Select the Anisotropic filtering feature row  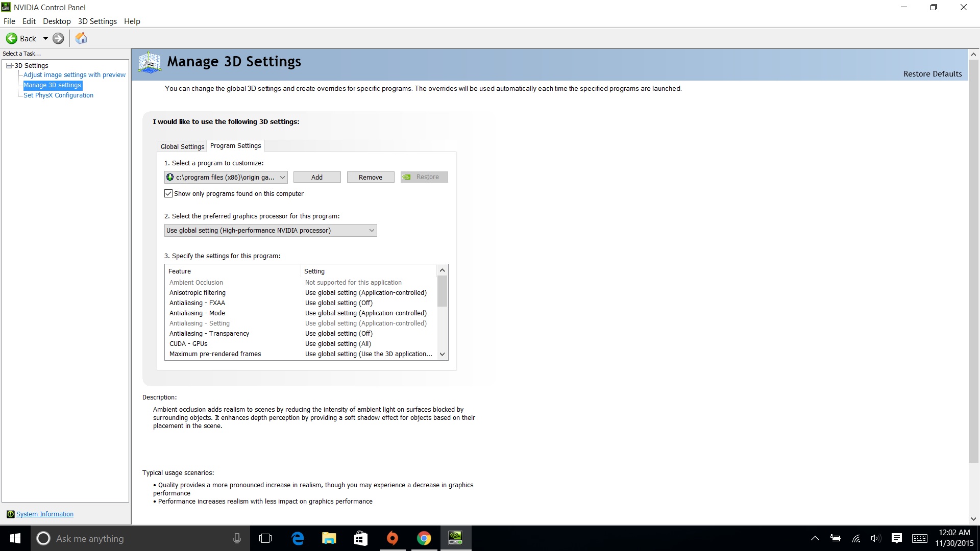point(198,292)
